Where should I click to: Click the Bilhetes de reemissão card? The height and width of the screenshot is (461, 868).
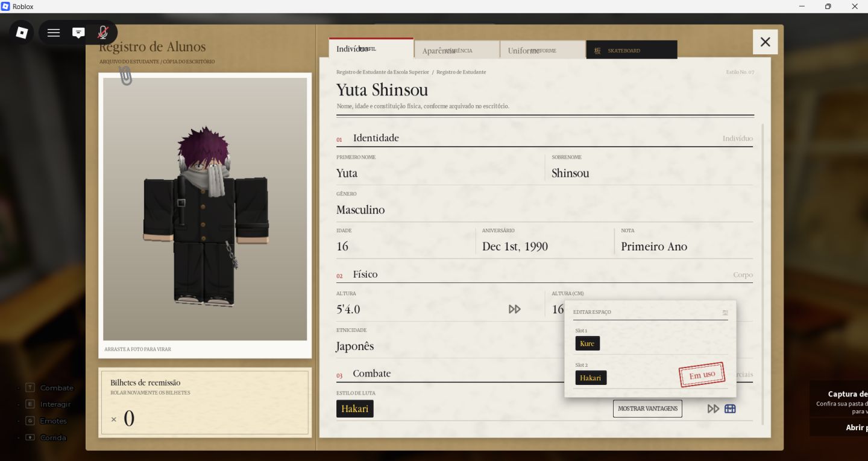point(205,402)
